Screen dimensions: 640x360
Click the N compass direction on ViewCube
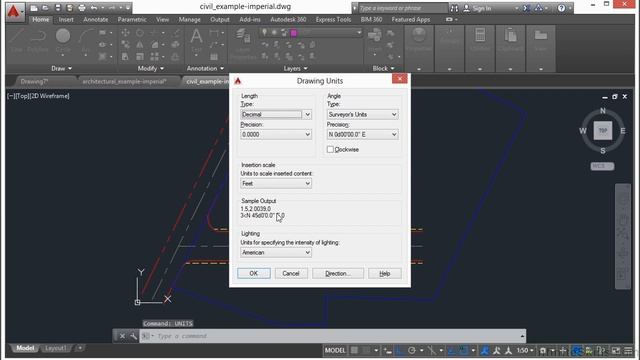pyautogui.click(x=603, y=111)
